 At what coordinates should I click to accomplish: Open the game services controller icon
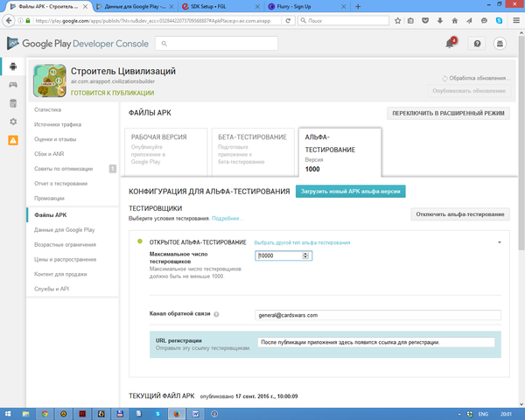point(13,85)
